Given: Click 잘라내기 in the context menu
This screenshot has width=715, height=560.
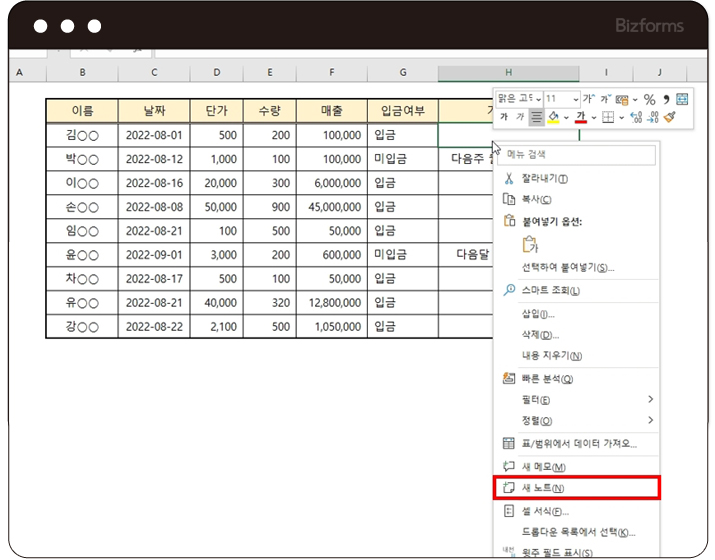Looking at the screenshot, I should click(x=544, y=178).
